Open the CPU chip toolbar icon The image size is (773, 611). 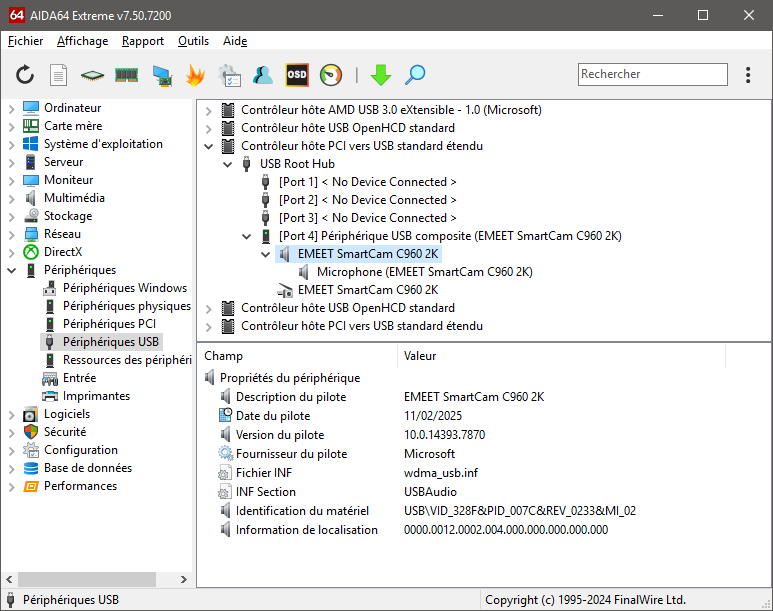pos(92,75)
